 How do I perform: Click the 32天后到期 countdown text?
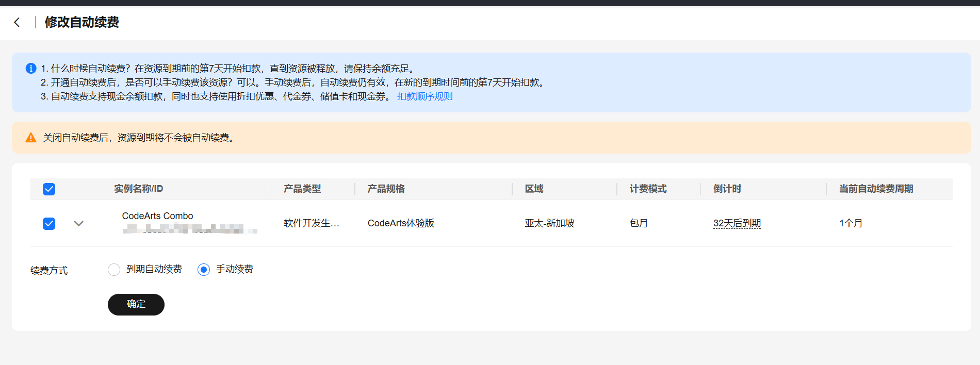pos(737,223)
